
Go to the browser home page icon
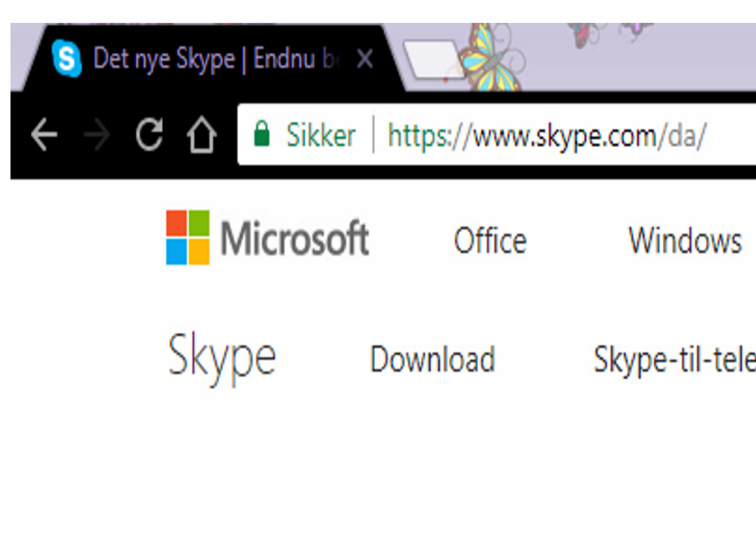click(x=202, y=134)
